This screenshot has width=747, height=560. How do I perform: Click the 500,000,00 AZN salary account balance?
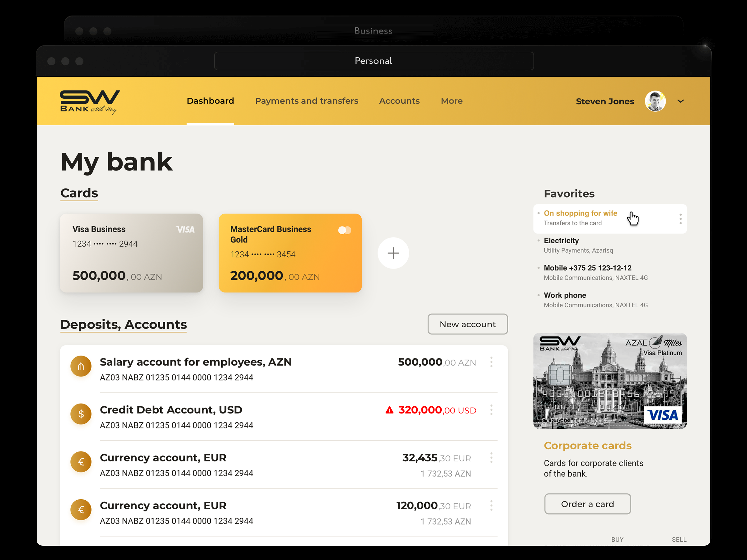[x=437, y=362]
